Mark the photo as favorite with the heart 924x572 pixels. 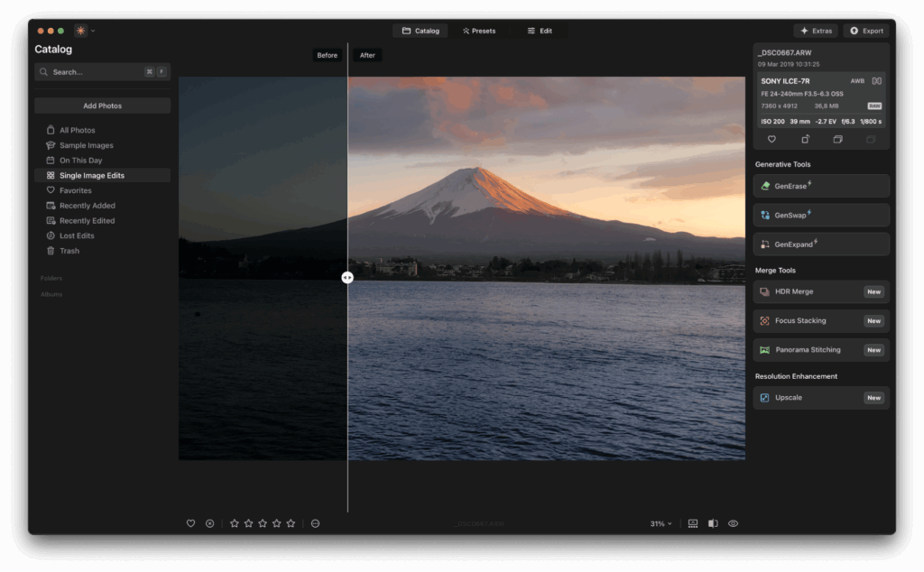pyautogui.click(x=772, y=139)
